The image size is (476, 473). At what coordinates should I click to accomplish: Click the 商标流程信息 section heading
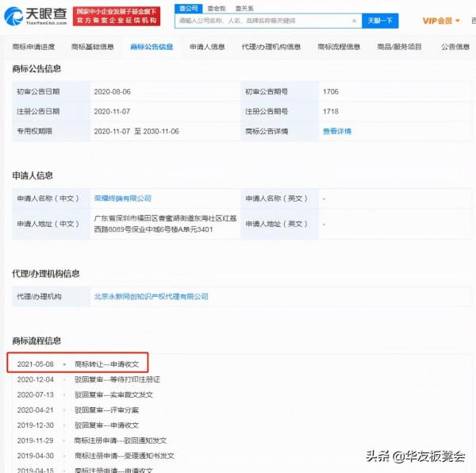click(36, 340)
